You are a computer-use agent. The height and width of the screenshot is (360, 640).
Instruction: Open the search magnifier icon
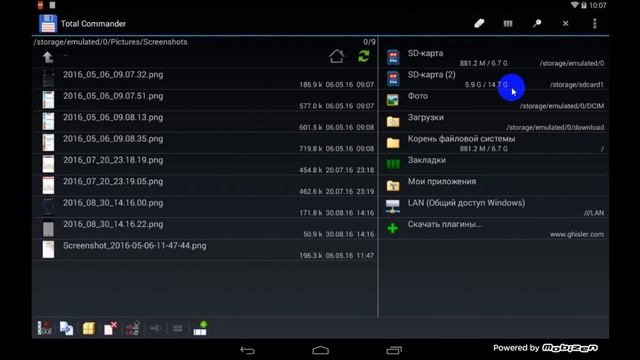click(x=537, y=23)
